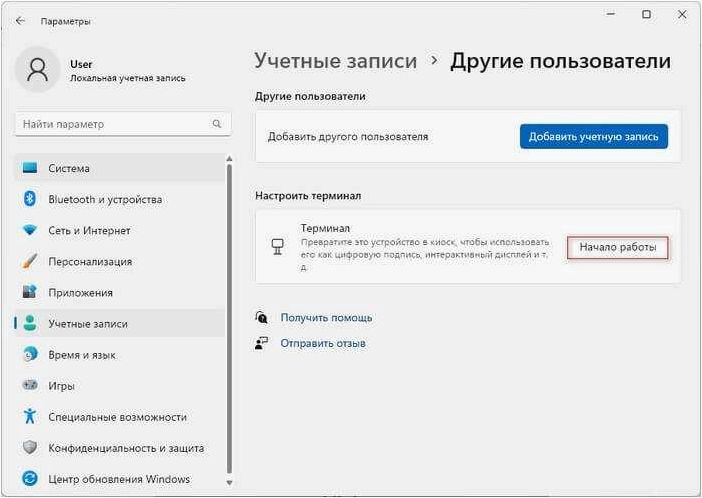Open Конфиденциальность и защита

tap(120, 448)
